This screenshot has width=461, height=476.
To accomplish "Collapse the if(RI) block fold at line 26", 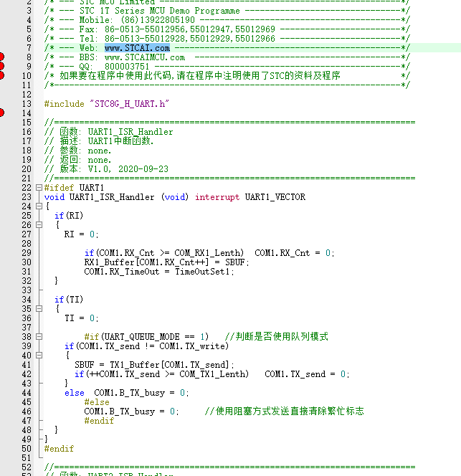I will pos(39,225).
